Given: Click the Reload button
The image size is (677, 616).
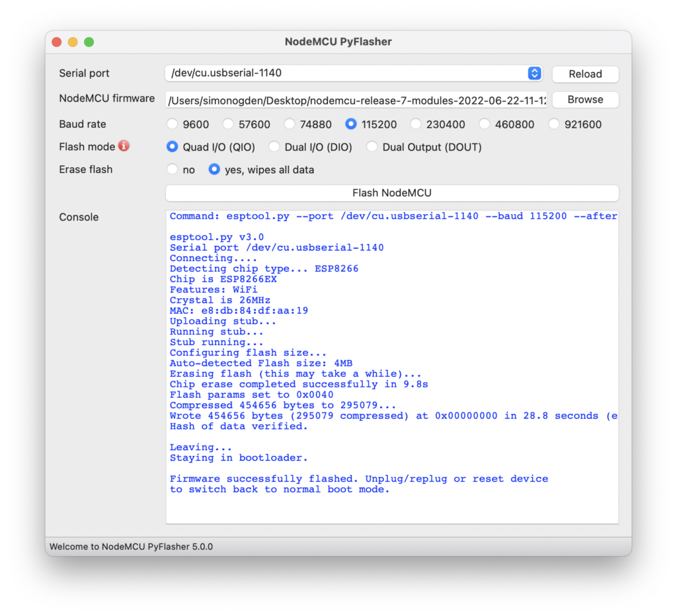Looking at the screenshot, I should [585, 74].
